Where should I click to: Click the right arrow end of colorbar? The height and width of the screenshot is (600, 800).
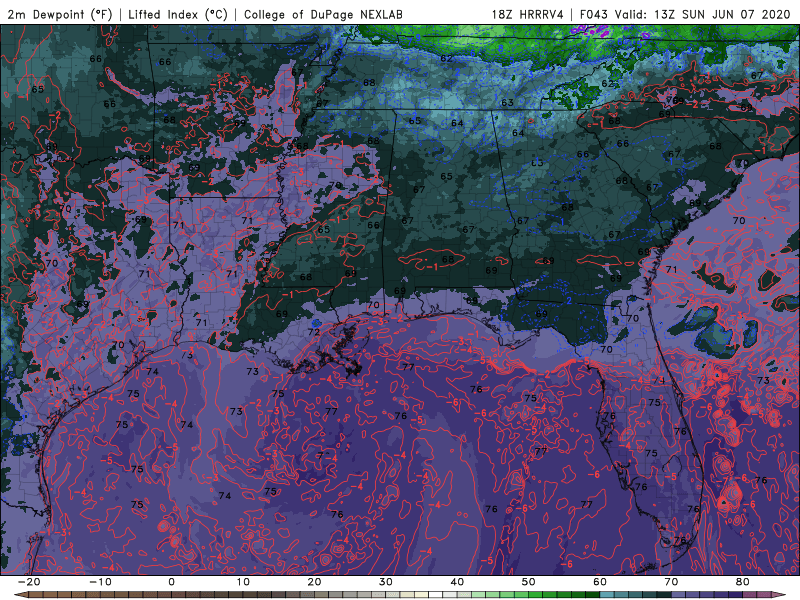click(780, 595)
